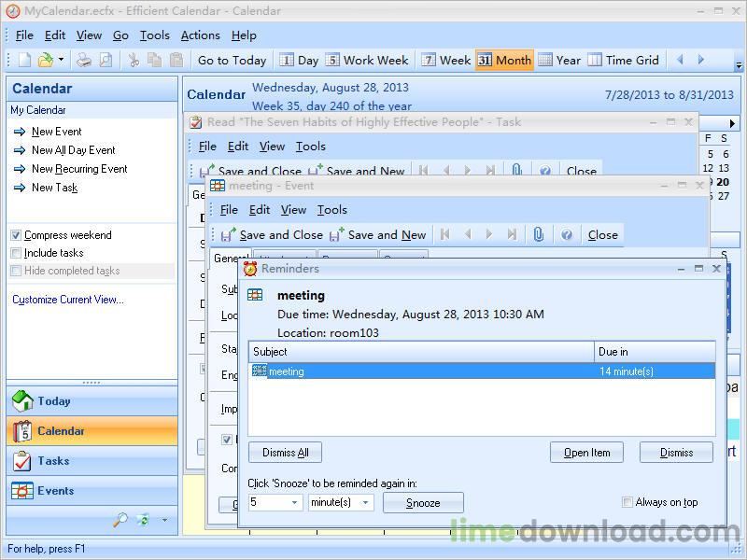
Task: Click the attachment paperclip icon in meeting event
Action: point(537,235)
